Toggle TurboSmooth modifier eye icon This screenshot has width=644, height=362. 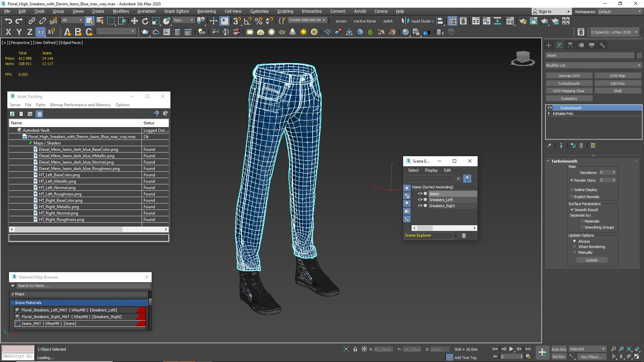click(x=549, y=108)
